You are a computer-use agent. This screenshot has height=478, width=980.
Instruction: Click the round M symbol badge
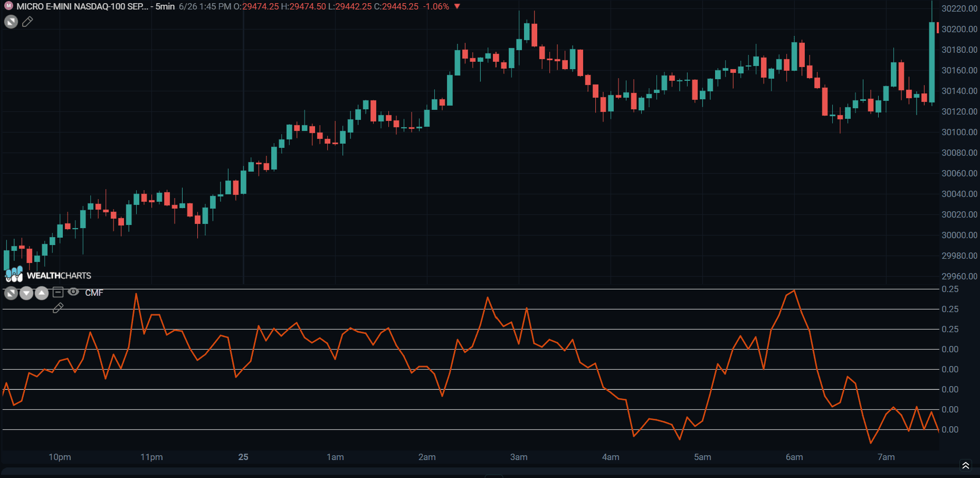point(9,6)
